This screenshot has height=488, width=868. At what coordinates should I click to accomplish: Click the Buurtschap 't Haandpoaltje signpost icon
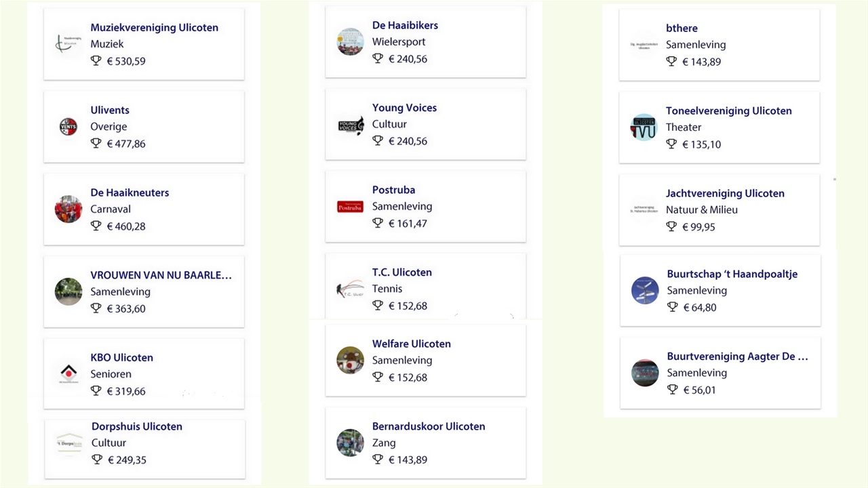pos(645,290)
